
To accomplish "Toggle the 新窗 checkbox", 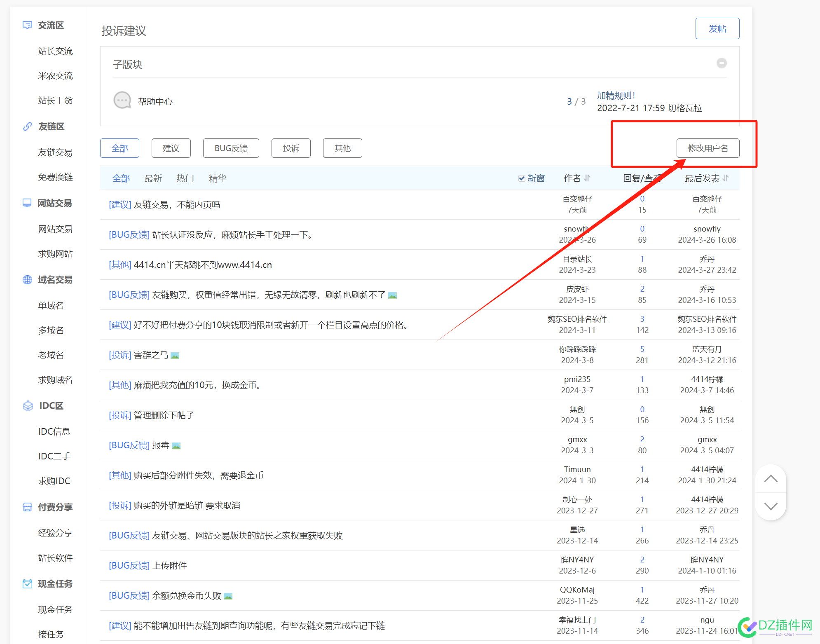I will tap(521, 178).
